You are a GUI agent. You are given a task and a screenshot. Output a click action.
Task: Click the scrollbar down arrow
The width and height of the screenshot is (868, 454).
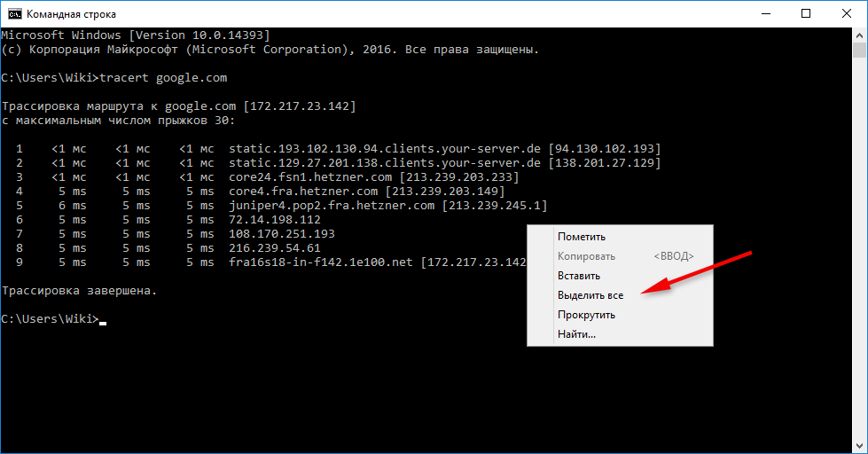(x=860, y=446)
